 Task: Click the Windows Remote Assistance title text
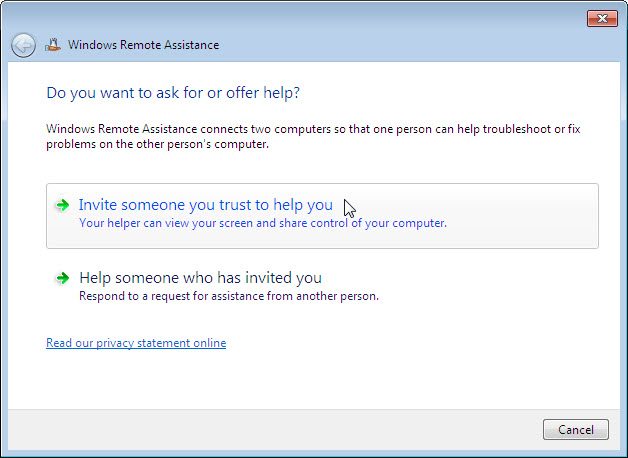pyautogui.click(x=143, y=45)
